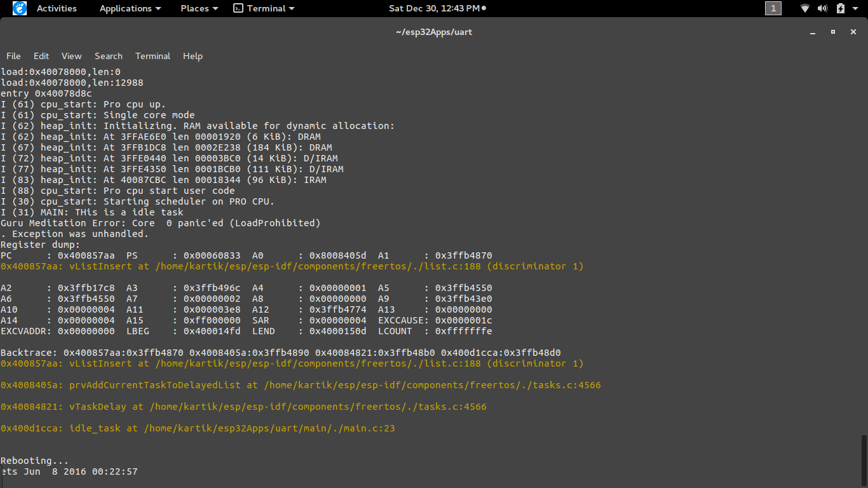Viewport: 868px width, 488px height.
Task: Click 'Initializing. RAM available' heap_init line
Action: [x=198, y=126]
